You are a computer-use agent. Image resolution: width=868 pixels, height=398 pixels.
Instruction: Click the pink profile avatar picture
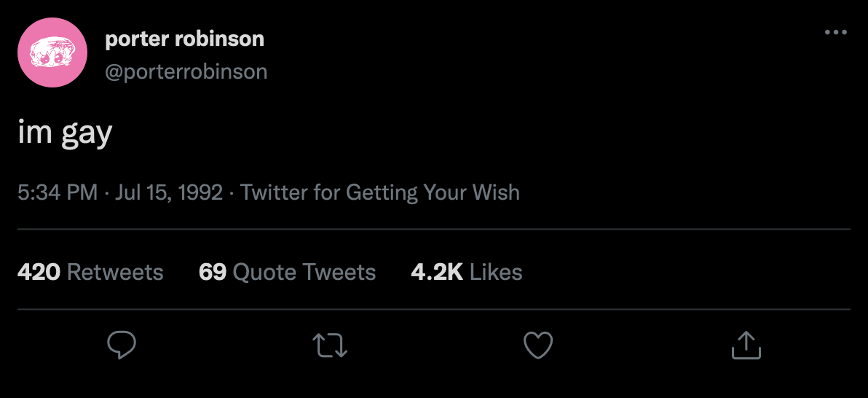point(52,52)
